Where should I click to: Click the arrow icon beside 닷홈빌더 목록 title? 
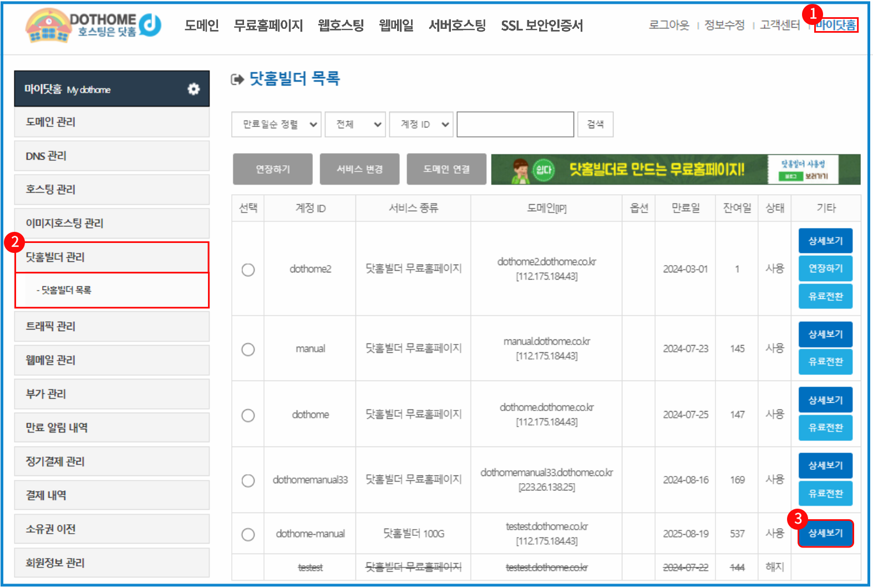[x=237, y=80]
